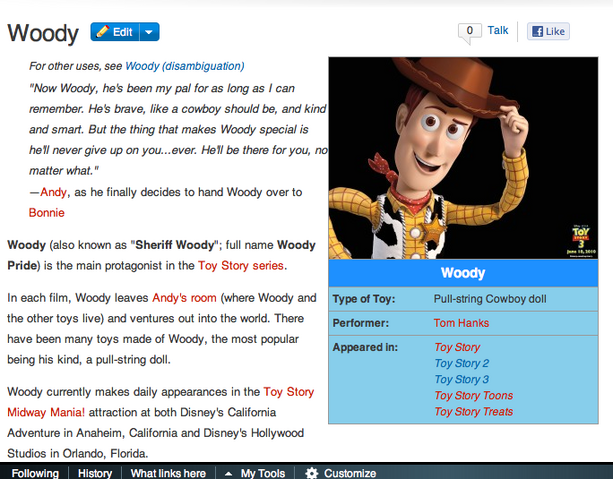Viewport: 613px width, 479px height.
Task: Open the Woody (disambiguation) link
Action: (185, 66)
